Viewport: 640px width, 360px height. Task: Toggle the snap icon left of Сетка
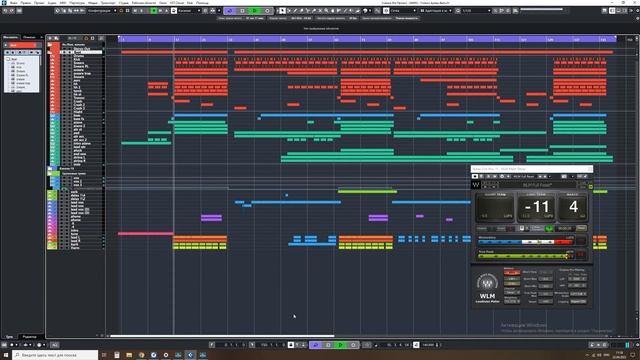tap(386, 11)
